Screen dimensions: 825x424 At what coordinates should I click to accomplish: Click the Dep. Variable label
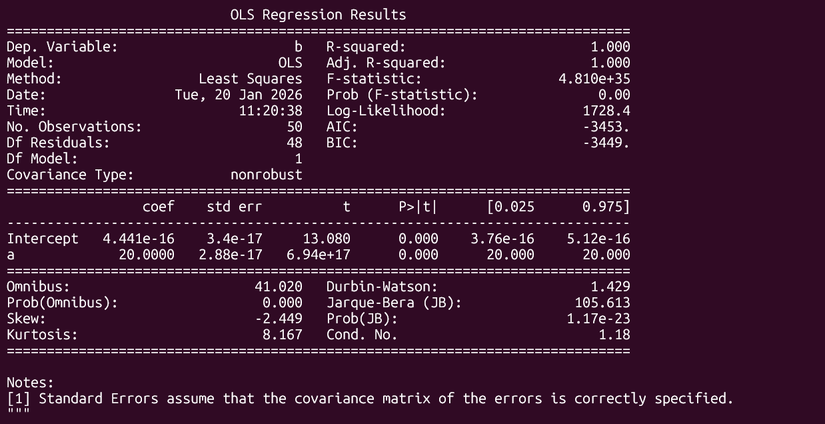61,46
